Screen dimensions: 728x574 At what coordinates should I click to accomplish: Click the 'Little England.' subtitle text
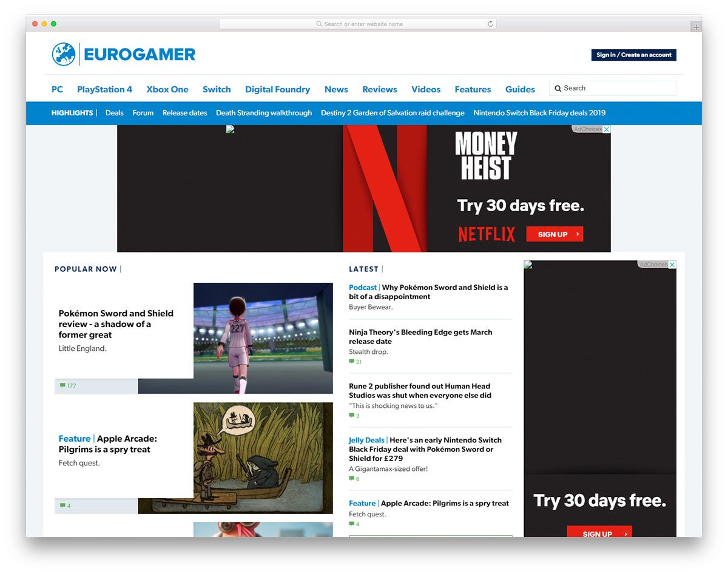pos(83,349)
